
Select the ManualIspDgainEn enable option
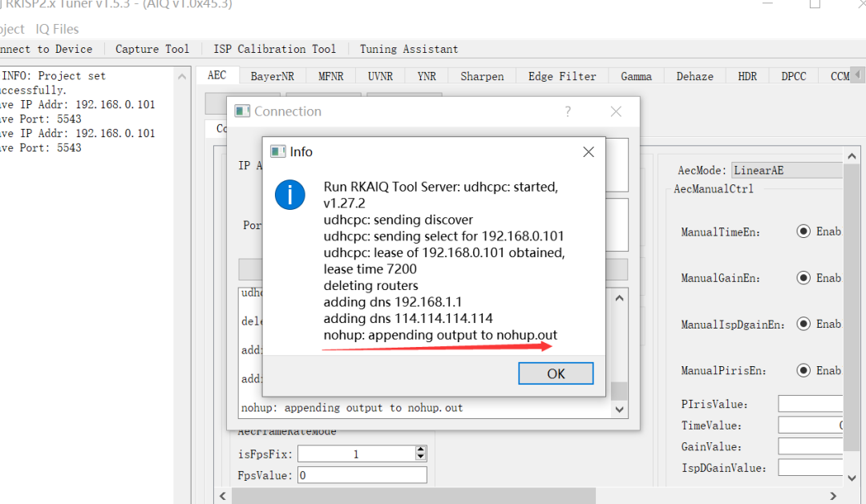click(x=803, y=324)
